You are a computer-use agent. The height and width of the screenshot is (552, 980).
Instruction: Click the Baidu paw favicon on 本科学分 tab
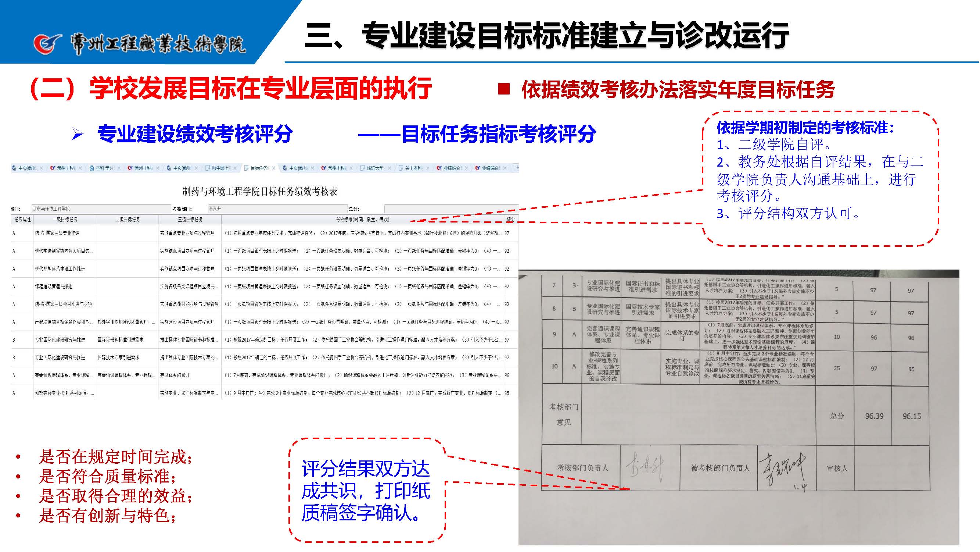coord(92,168)
